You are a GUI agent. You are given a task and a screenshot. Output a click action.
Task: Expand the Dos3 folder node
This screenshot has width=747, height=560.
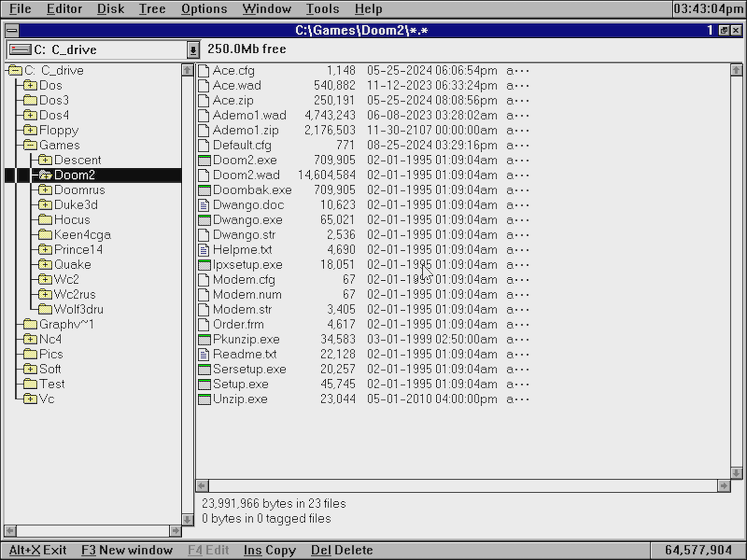click(x=30, y=101)
